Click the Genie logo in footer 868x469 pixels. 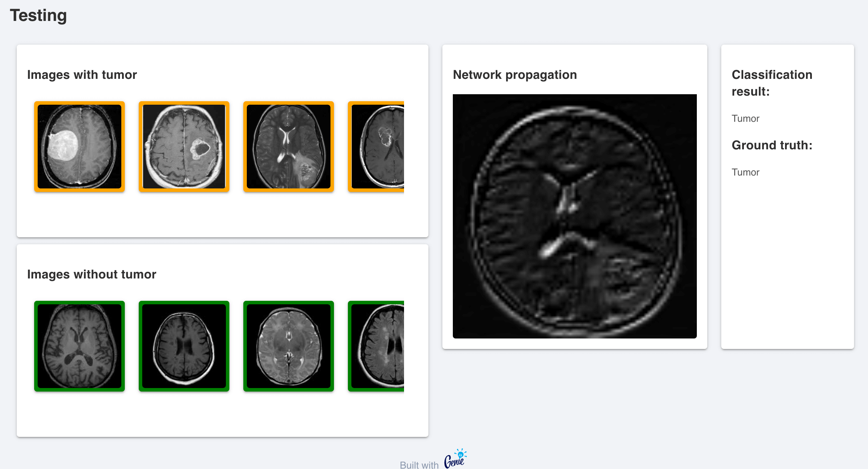455,459
